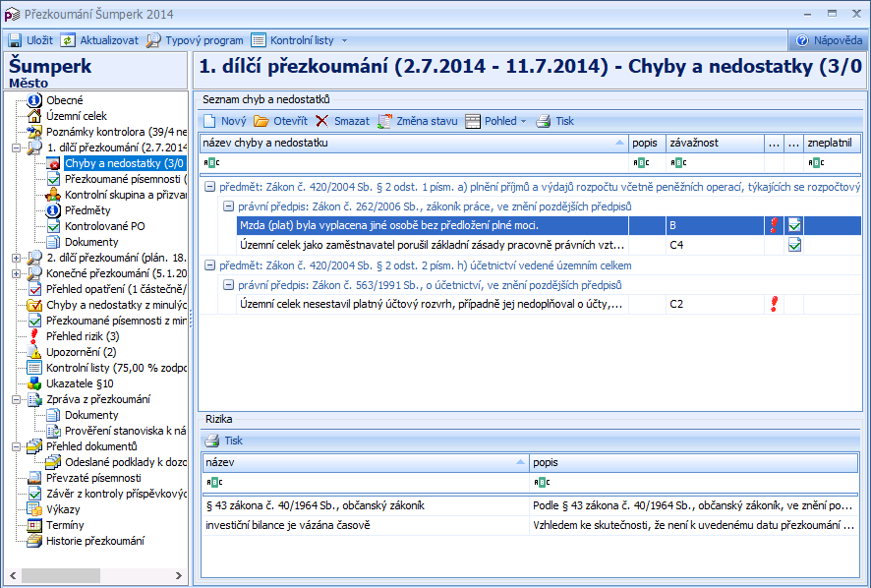Open Přezkoumané písemnosti under 1. dílčí přezkoumání

pos(126,179)
